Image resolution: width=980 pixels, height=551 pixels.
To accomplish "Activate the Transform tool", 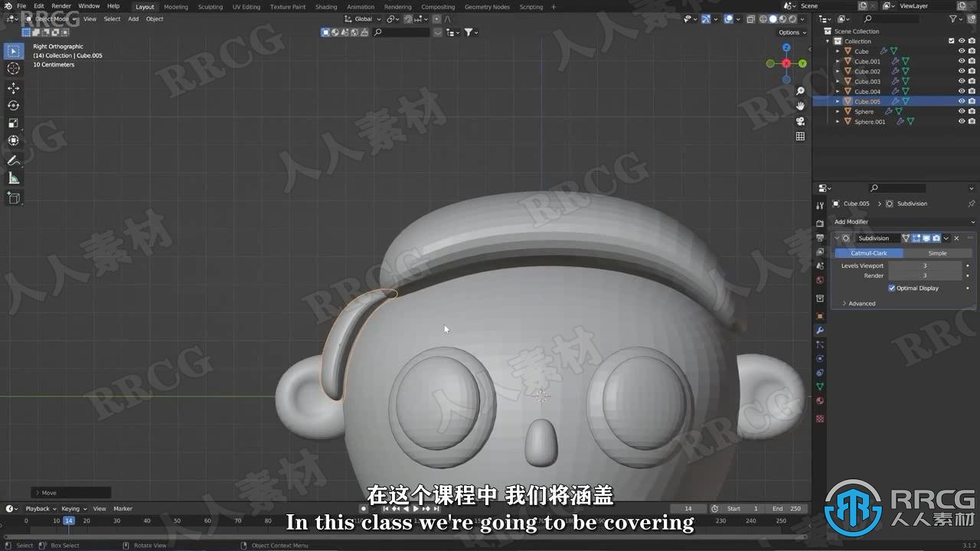I will [x=14, y=141].
